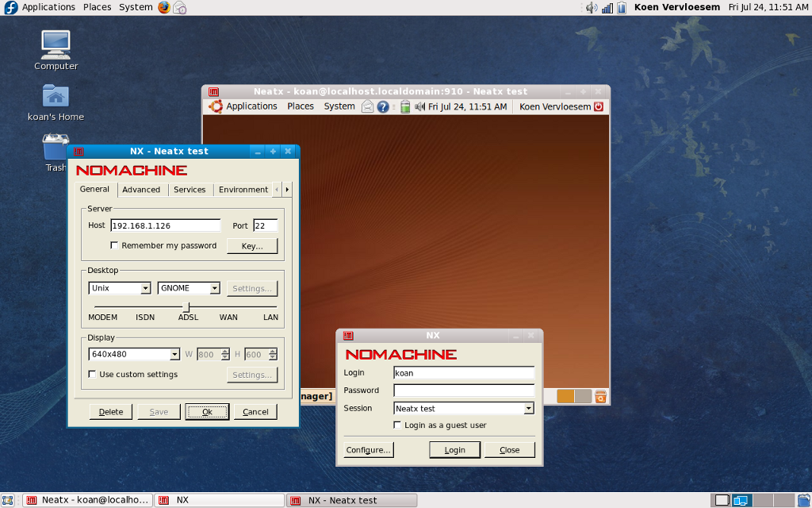Click the Key... button
Image resolution: width=812 pixels, height=508 pixels.
tap(252, 246)
